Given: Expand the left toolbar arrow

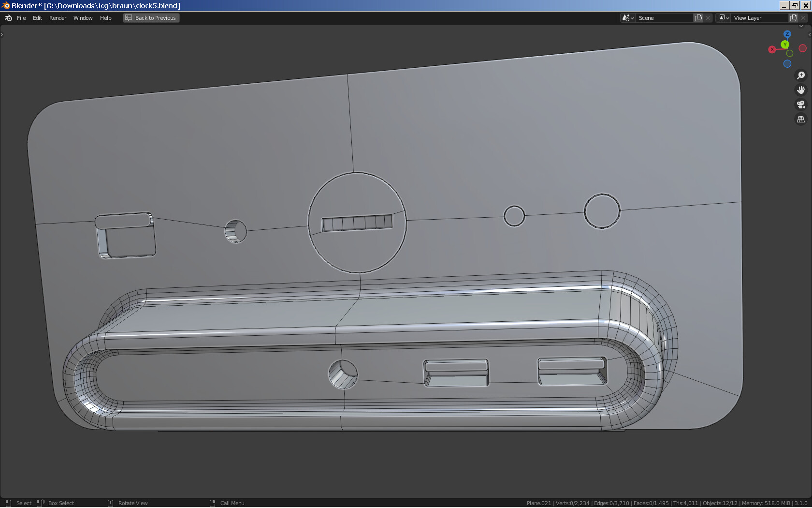Looking at the screenshot, I should tap(2, 34).
